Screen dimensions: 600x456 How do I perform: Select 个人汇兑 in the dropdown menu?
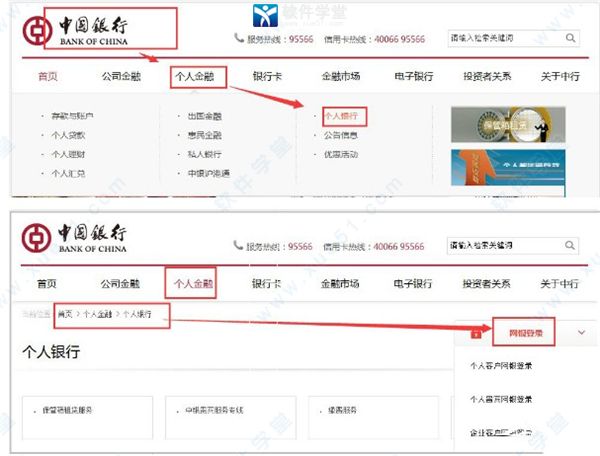pyautogui.click(x=68, y=173)
